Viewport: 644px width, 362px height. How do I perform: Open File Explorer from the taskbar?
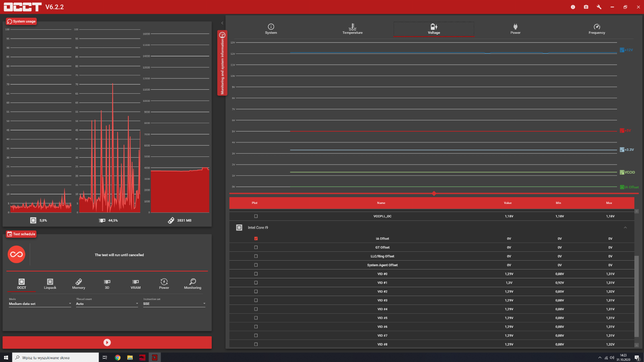tap(130, 358)
